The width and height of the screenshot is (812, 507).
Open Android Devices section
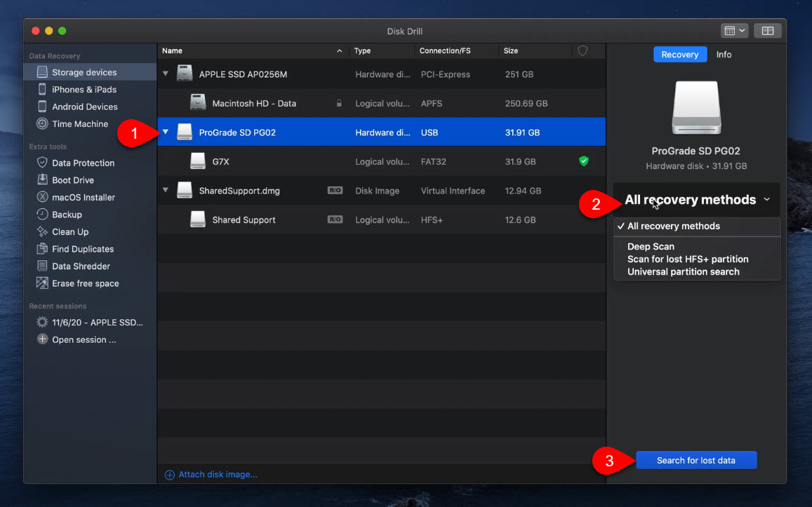pos(84,107)
